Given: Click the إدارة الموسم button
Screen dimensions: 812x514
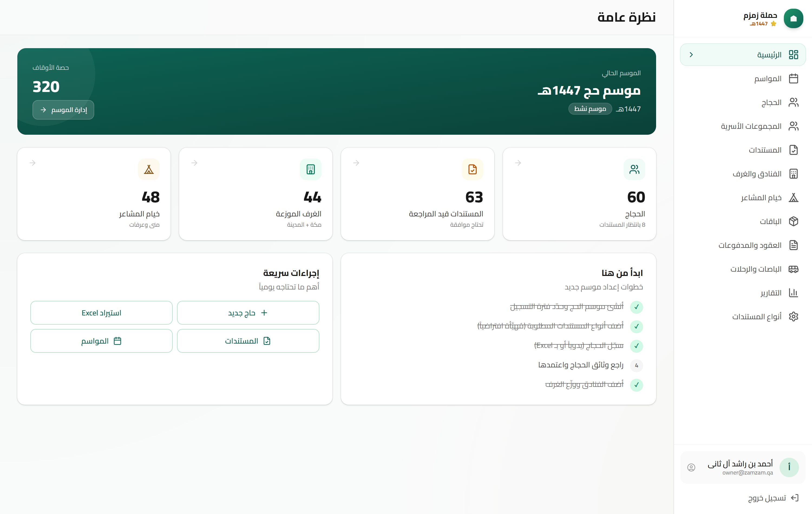Looking at the screenshot, I should pos(63,110).
